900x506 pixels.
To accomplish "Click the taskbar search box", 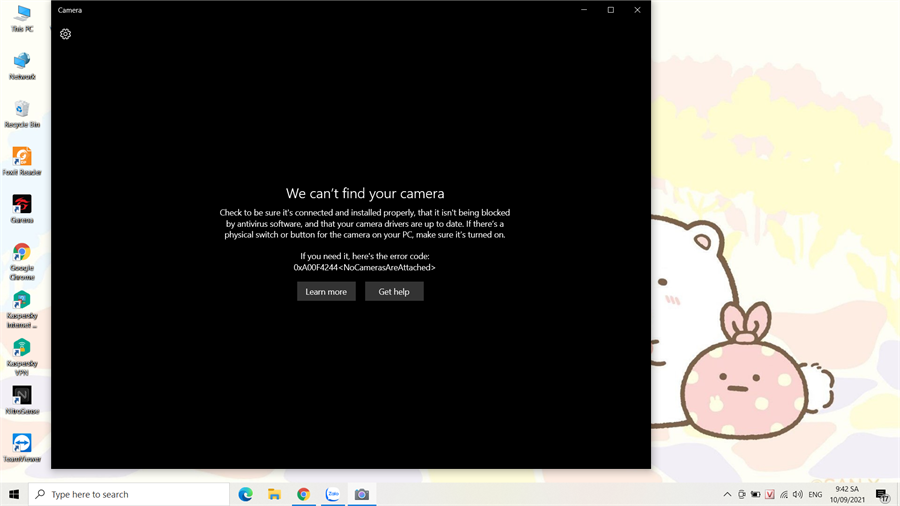I will click(130, 494).
